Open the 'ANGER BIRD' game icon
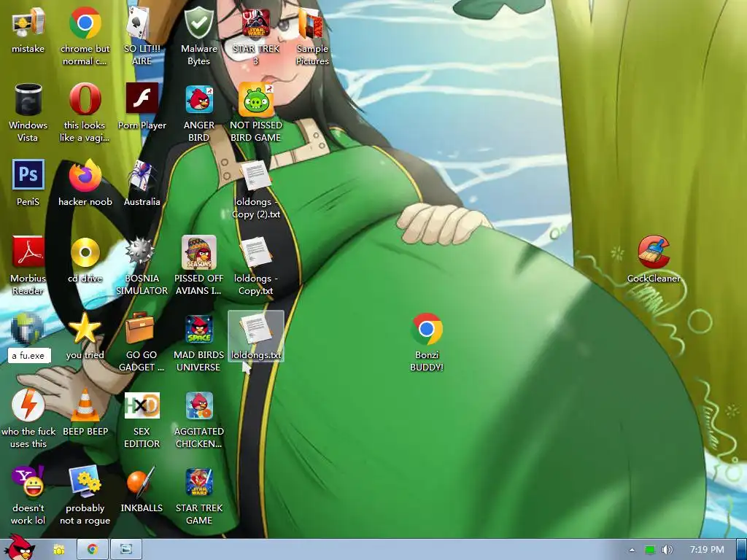Screen dimensions: 747x560 tap(198, 100)
